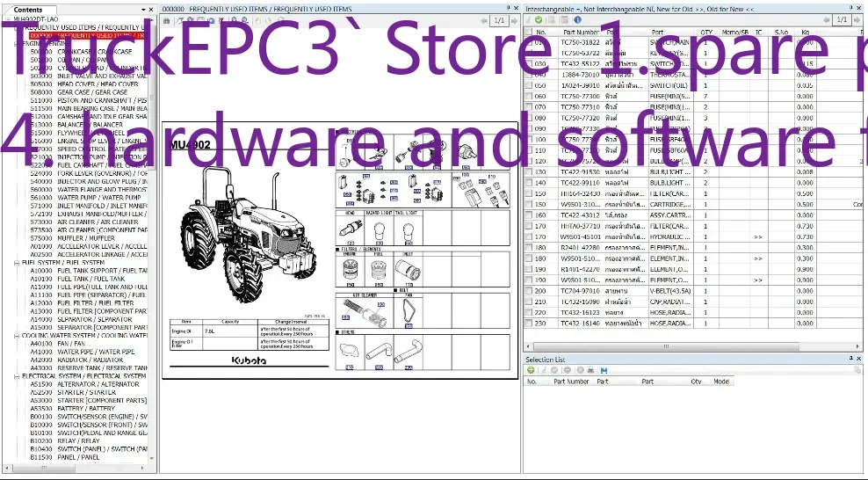This screenshot has width=868, height=480.
Task: Open the >> link on row 190 W9501-510
Action: coord(758,280)
